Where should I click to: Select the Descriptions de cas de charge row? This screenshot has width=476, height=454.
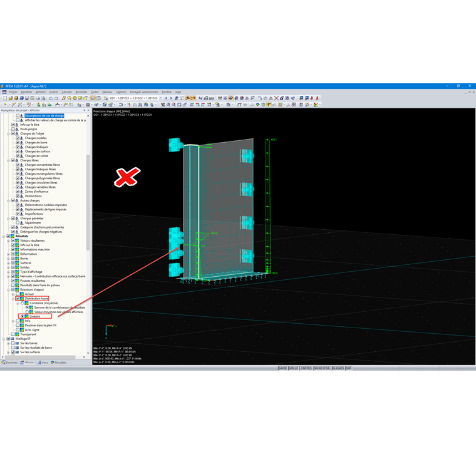point(44,116)
